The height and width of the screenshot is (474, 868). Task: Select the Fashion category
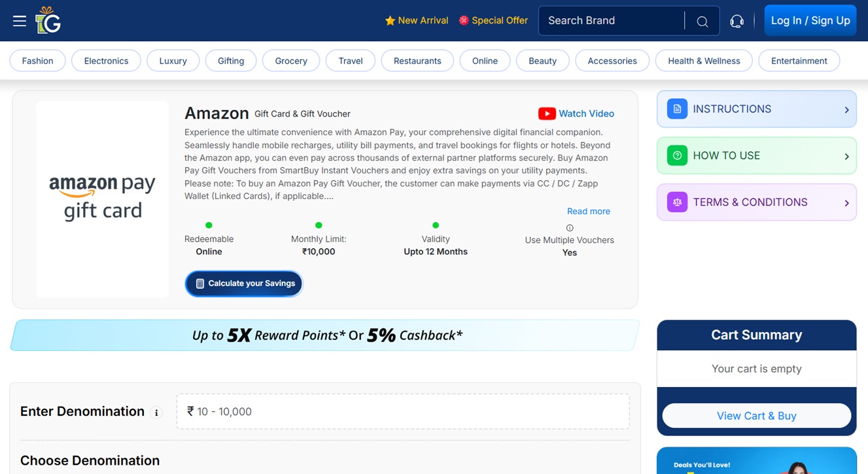click(37, 61)
